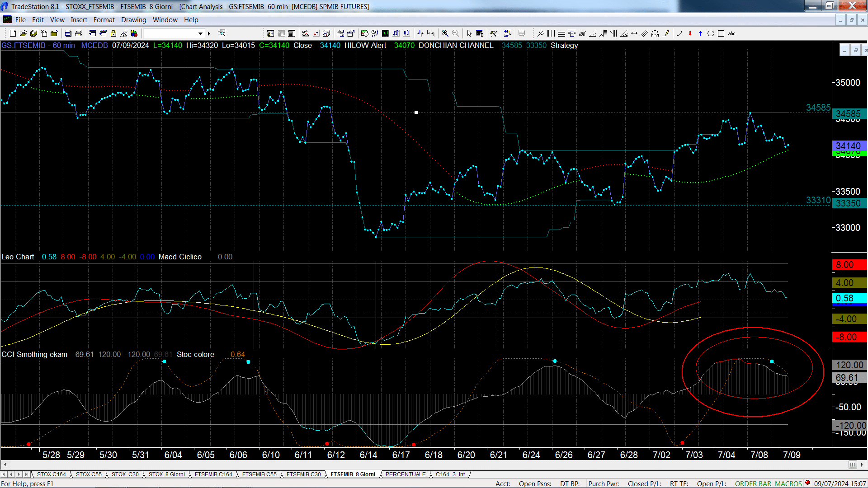Click the Zoom Out magnifier icon
The height and width of the screenshot is (488, 868).
455,33
